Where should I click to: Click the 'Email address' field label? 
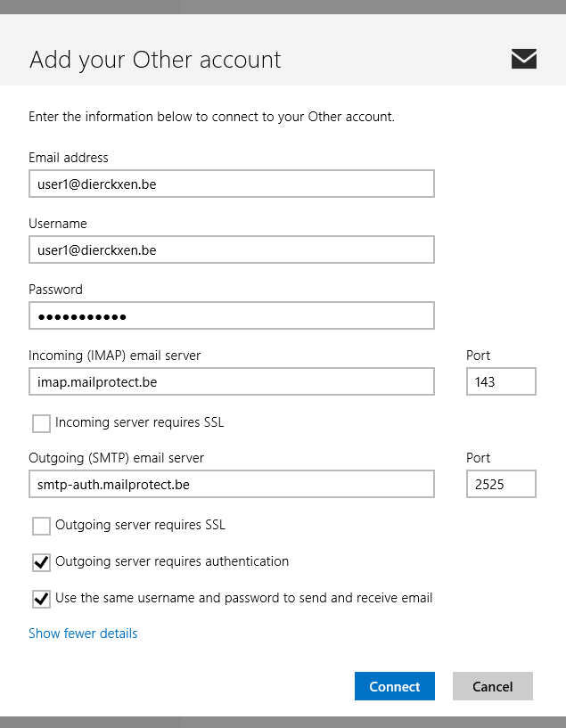(x=69, y=158)
